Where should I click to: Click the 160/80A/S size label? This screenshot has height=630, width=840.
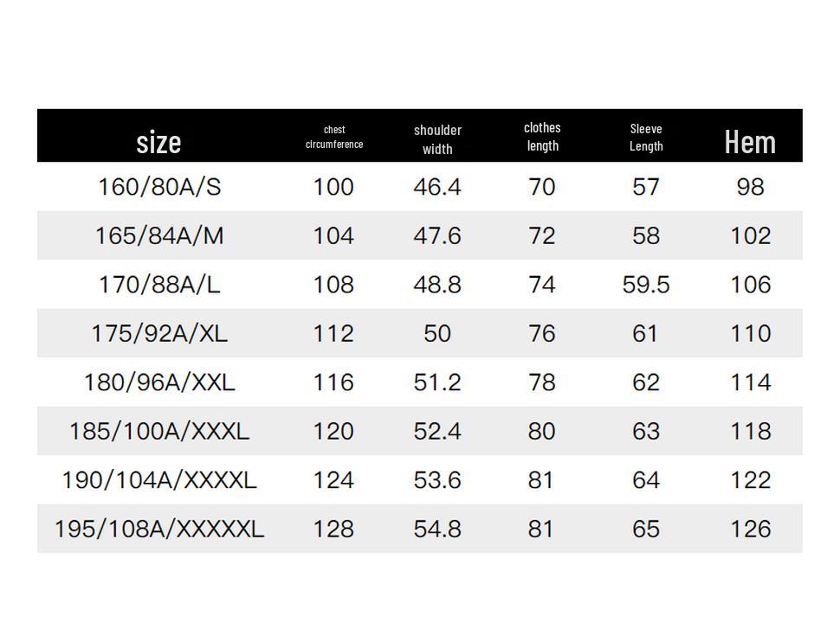[x=159, y=187]
